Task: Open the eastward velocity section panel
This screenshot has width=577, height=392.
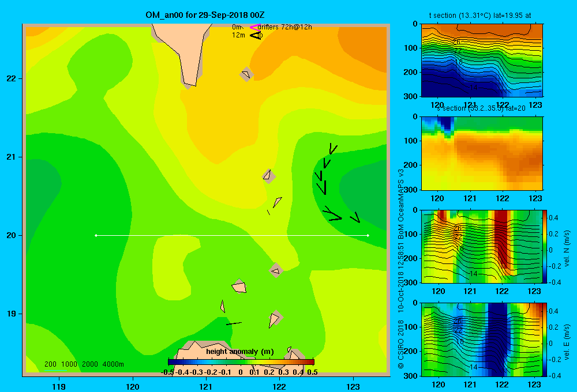Action: click(482, 340)
